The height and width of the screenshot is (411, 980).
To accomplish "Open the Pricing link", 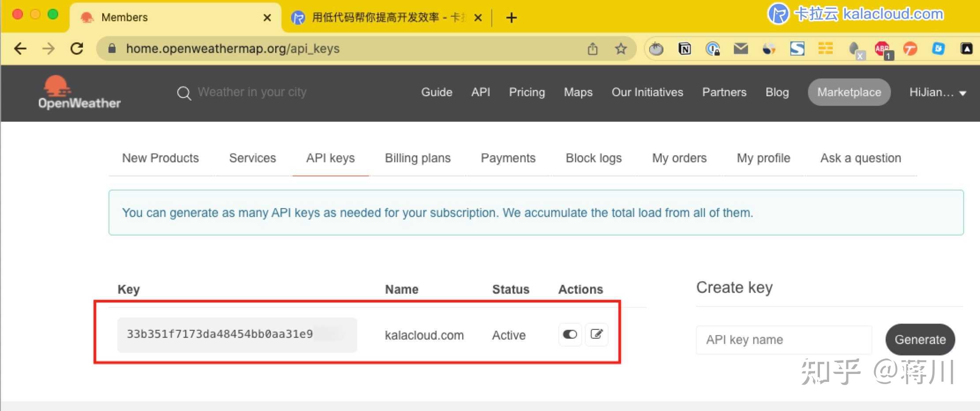I will tap(527, 92).
